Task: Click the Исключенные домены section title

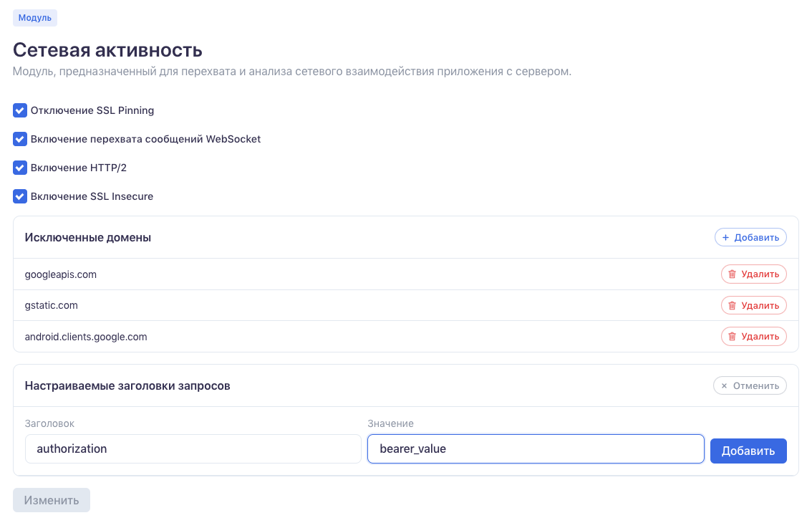Action: [x=88, y=237]
